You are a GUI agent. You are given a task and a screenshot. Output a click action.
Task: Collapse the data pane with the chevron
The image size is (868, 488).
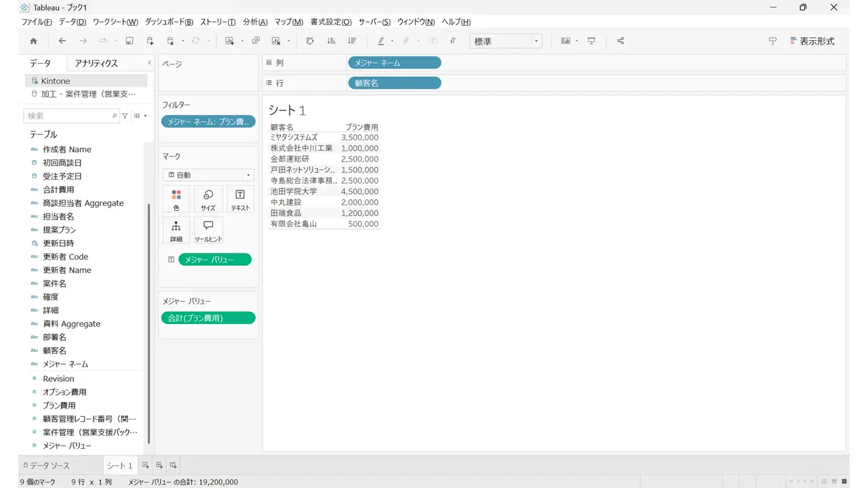149,63
